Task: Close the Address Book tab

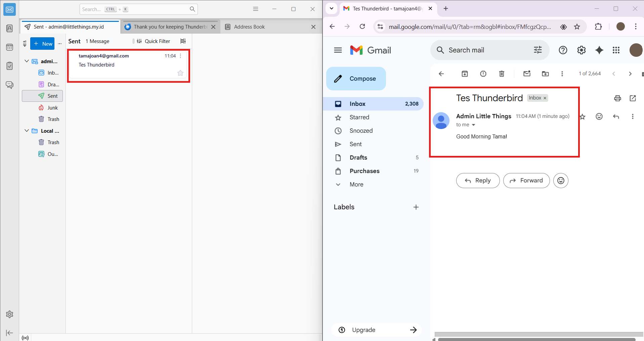Action: tap(313, 27)
